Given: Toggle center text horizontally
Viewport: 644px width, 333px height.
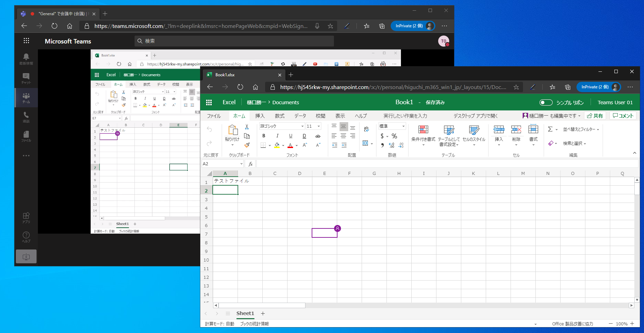Looking at the screenshot, I should point(343,136).
